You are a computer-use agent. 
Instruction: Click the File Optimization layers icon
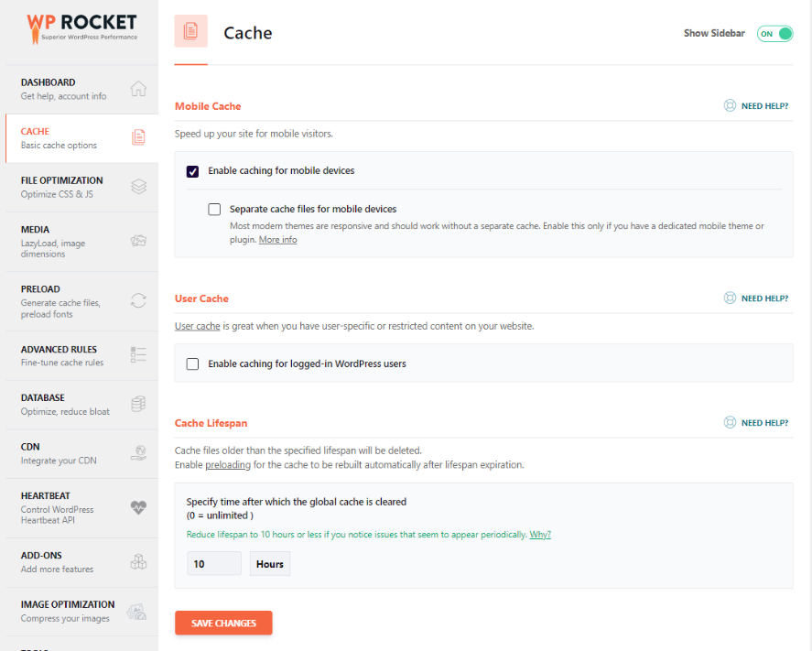[x=138, y=187]
